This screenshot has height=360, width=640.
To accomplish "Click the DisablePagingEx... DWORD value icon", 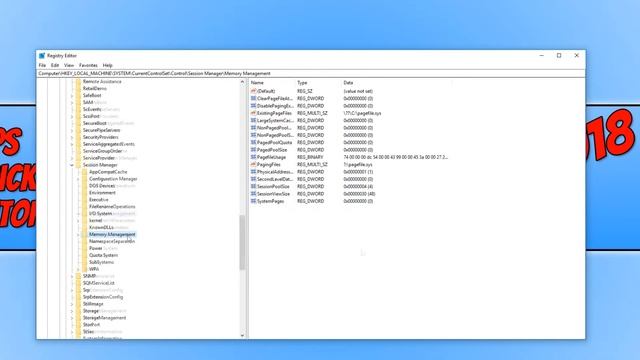I will point(253,106).
